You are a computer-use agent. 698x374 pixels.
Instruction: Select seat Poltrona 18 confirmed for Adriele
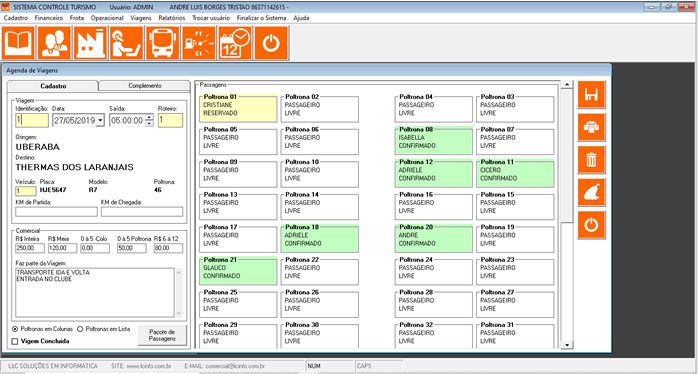click(320, 239)
